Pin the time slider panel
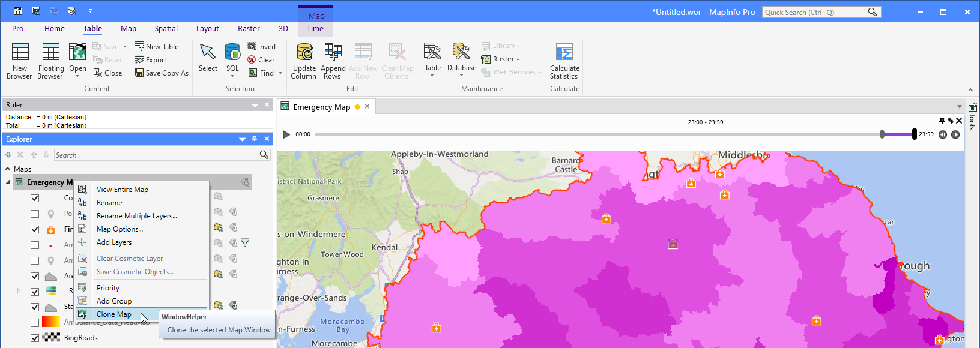Screen dimensions: 980x348 [x=942, y=121]
